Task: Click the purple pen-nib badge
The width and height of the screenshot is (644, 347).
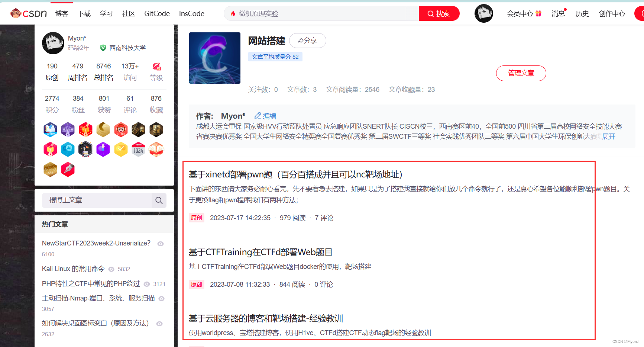Action: pos(68,129)
